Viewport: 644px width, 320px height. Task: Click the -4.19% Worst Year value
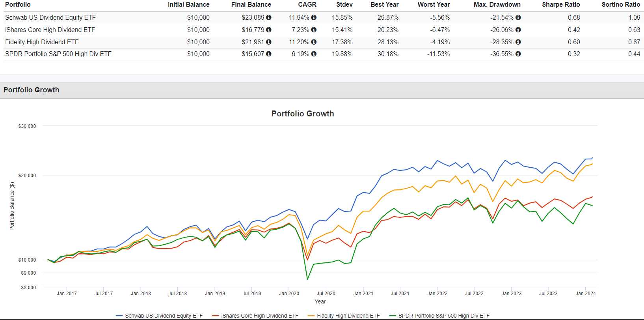click(x=440, y=42)
